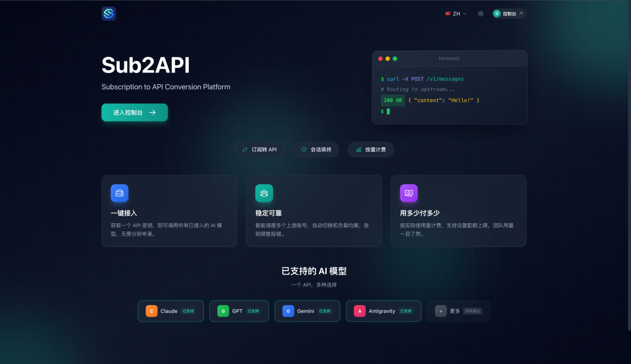Select the 订阅转 API feature pill

pos(259,150)
